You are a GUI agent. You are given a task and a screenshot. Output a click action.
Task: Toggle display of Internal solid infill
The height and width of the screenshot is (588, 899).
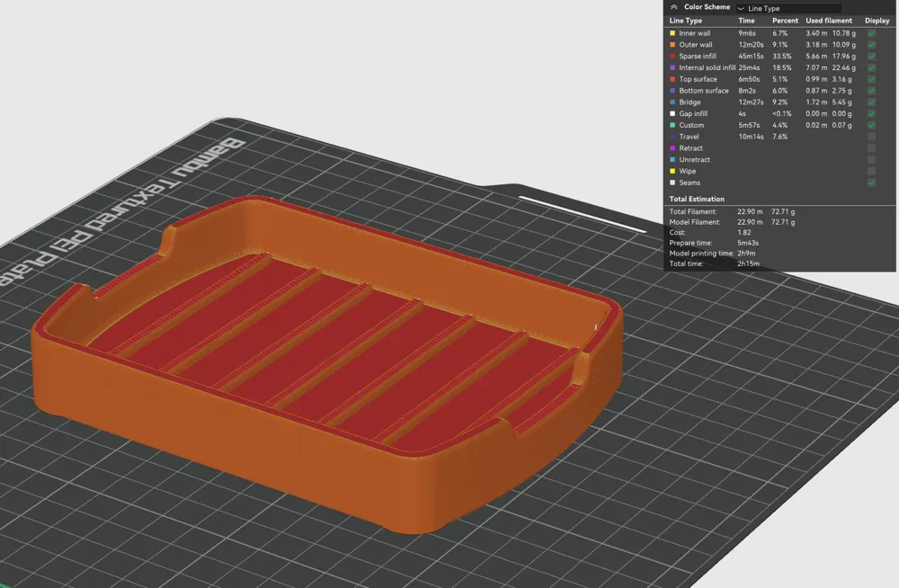pyautogui.click(x=871, y=67)
